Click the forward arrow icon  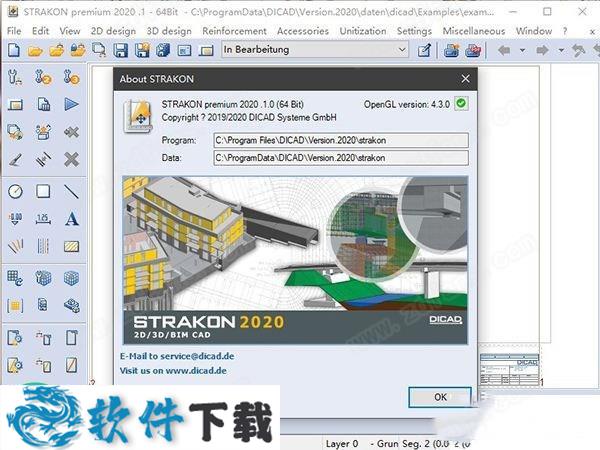point(542,50)
